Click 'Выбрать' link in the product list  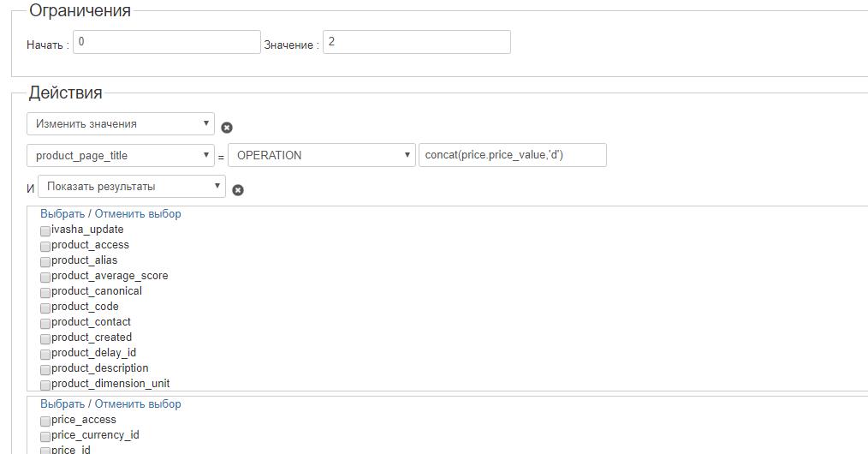pos(62,213)
